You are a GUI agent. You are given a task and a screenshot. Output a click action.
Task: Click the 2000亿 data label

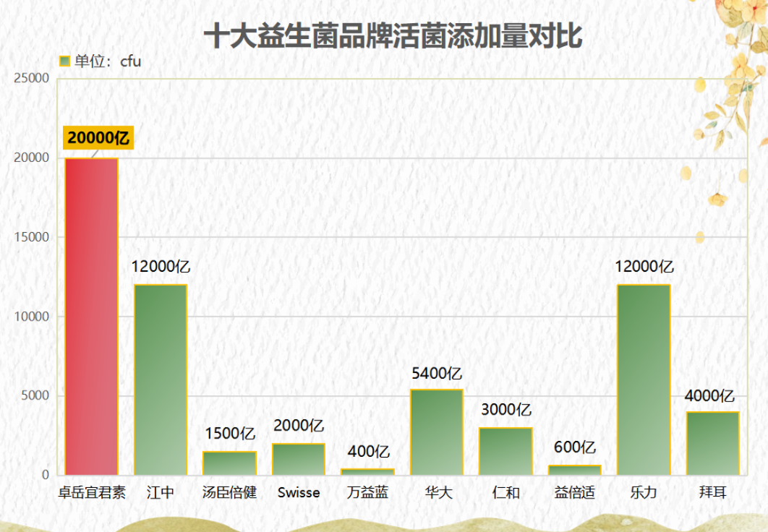tap(299, 426)
